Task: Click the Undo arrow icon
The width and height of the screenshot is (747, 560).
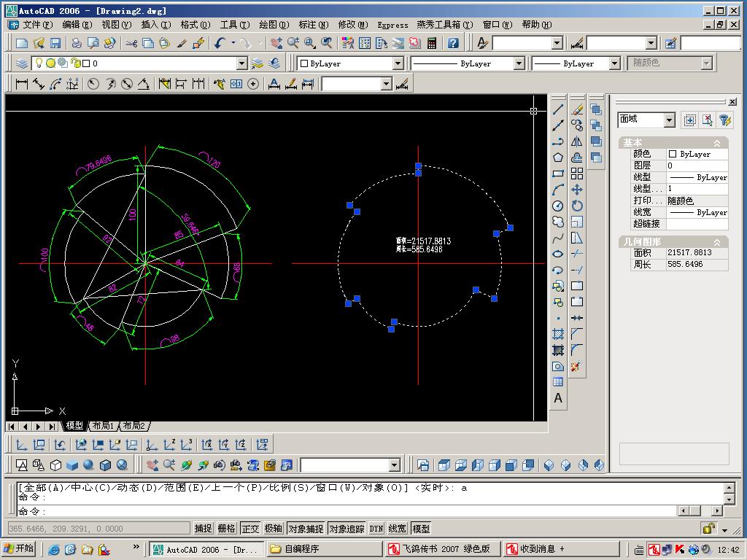Action: 220,43
